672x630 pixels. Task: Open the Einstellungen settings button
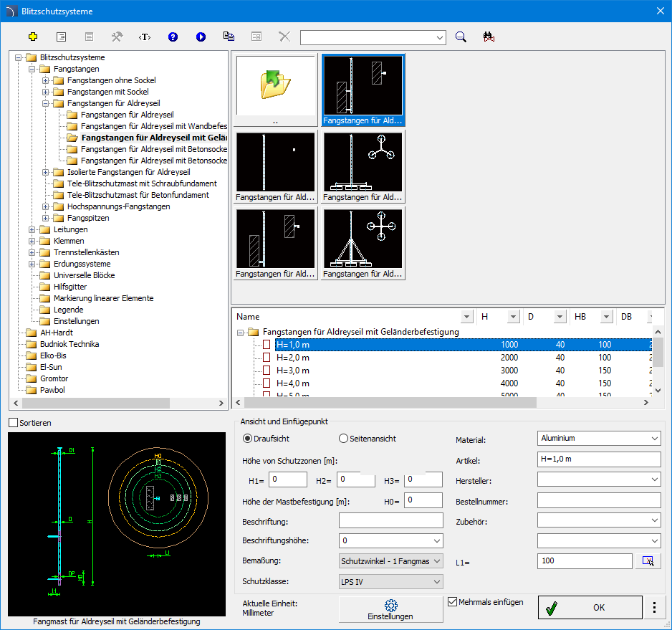pos(390,610)
